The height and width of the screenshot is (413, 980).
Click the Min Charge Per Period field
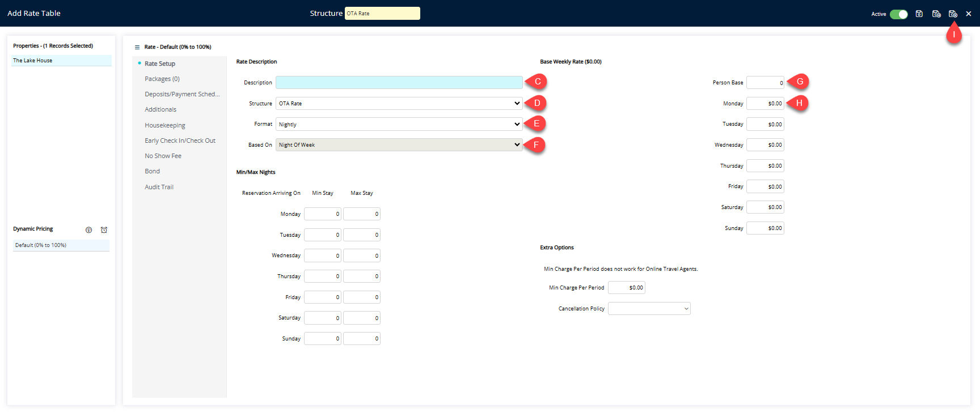[627, 288]
